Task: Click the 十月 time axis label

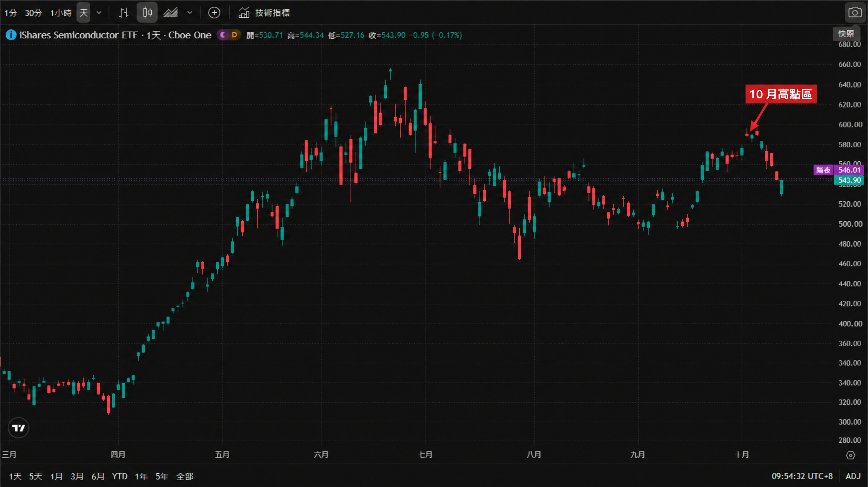Action: coord(742,455)
